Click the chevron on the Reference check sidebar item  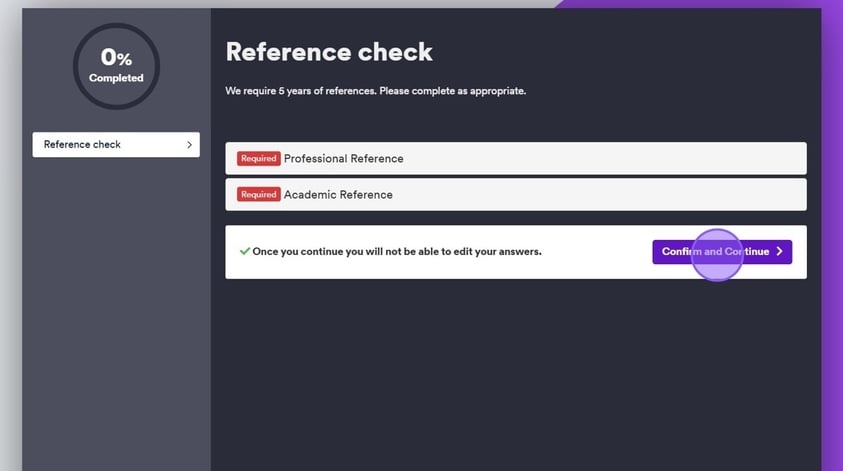click(x=189, y=145)
